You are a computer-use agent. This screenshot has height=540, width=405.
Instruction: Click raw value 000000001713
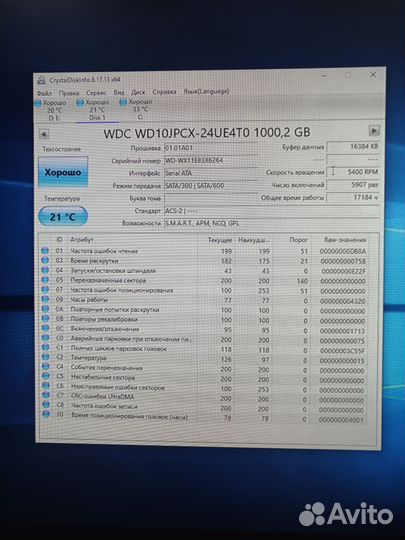pos(342,331)
